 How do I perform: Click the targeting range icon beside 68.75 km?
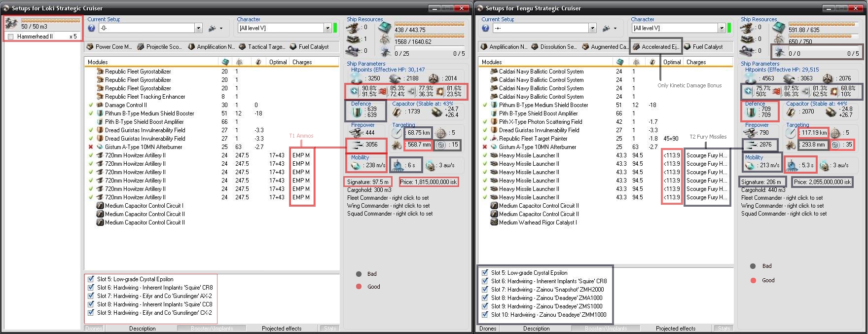tap(397, 133)
